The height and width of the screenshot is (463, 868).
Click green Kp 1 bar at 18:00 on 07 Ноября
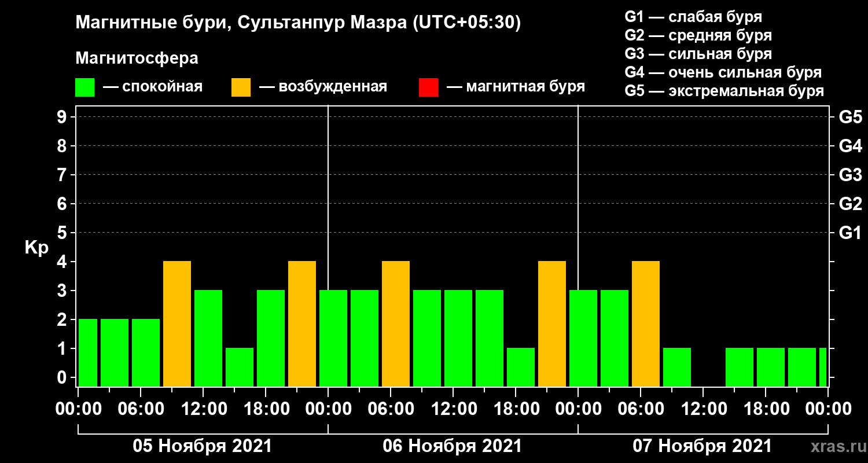[771, 368]
